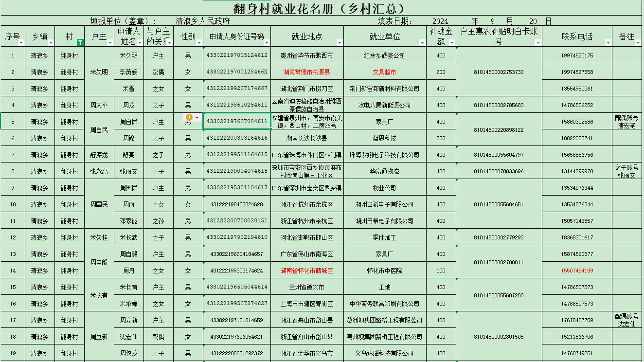644x362 pixels.
Task: Expand the error indicator options arrow
Action: click(x=197, y=117)
